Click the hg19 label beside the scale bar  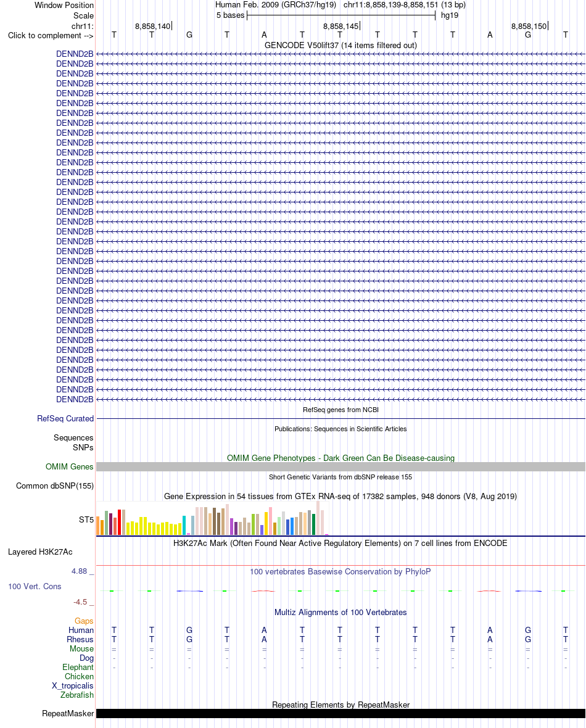[450, 15]
